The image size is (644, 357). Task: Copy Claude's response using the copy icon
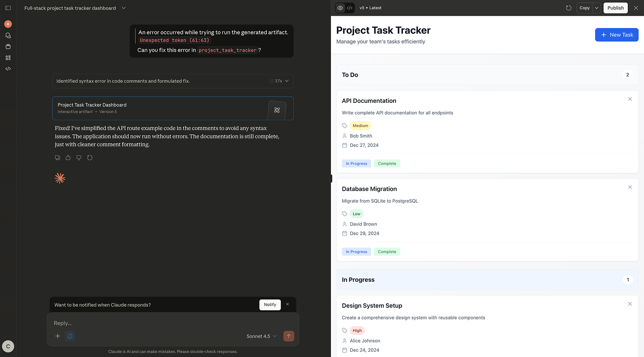(57, 157)
